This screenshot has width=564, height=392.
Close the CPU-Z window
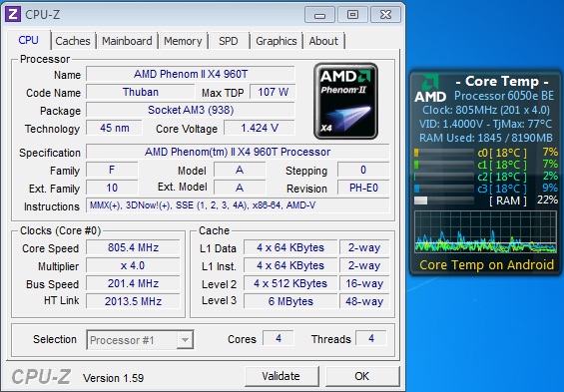point(385,15)
